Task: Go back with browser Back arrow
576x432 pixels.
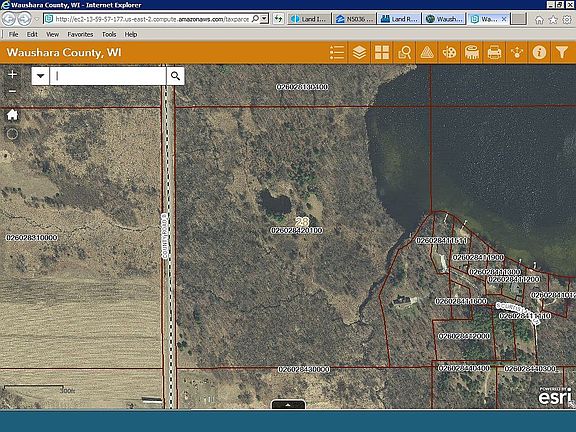Action: [9, 19]
